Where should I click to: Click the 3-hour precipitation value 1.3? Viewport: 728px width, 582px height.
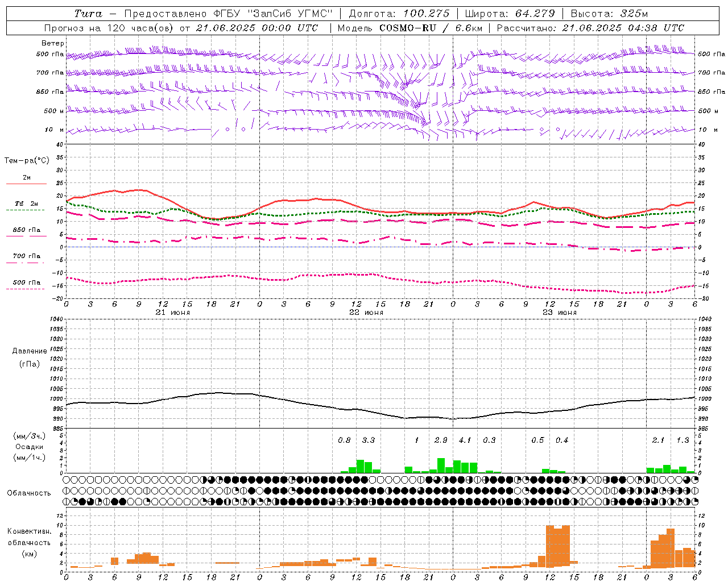coord(682,440)
